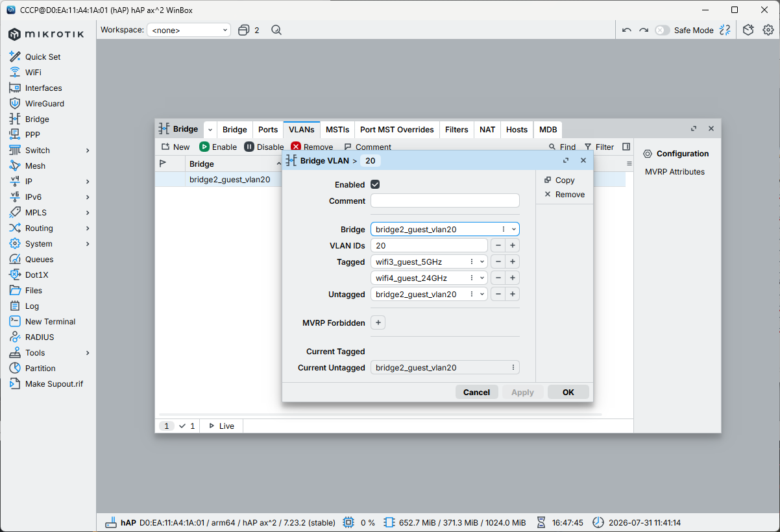Screen dimensions: 780x532
Task: Expand the Routing submenu
Action: coord(88,228)
